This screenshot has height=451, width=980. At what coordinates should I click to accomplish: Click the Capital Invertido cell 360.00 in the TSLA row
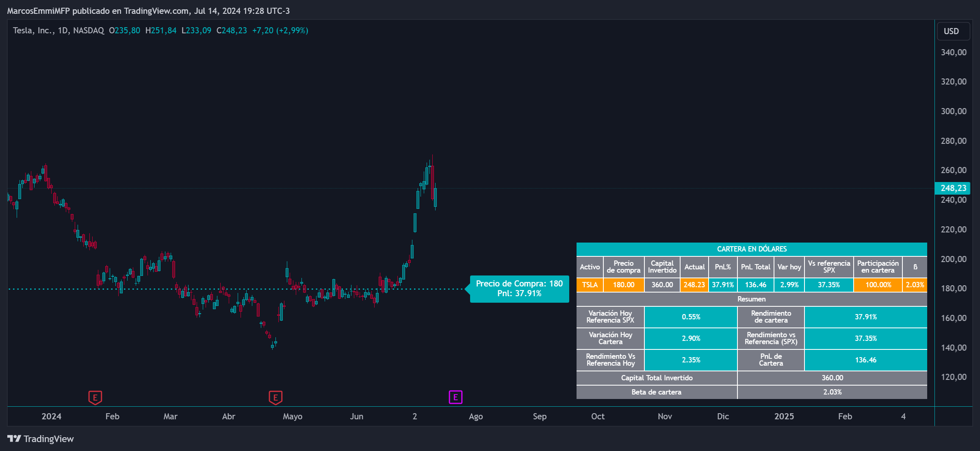point(662,285)
